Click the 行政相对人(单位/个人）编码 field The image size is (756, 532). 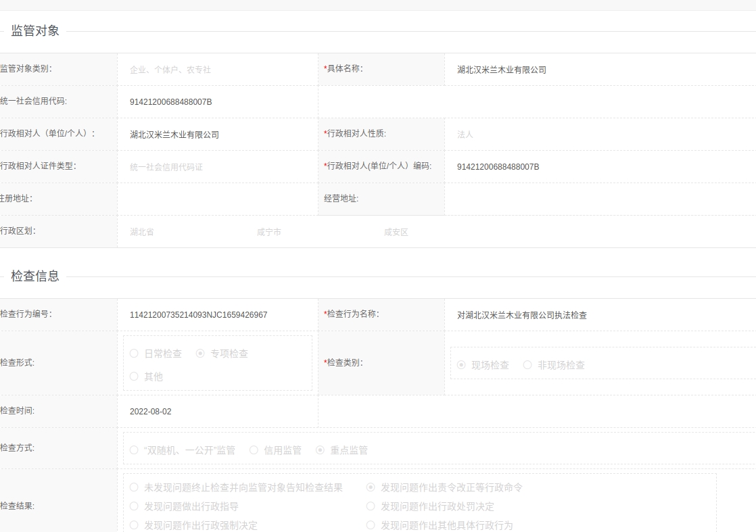600,167
